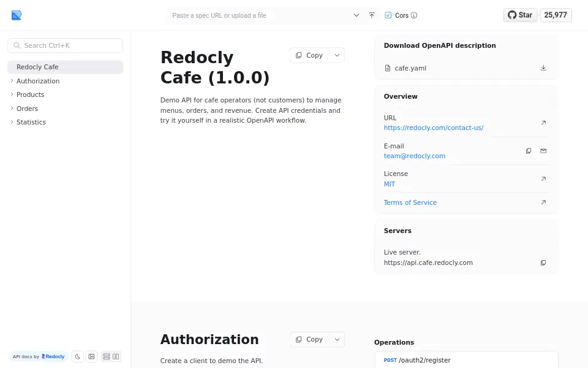The height and width of the screenshot is (368, 588).
Task: Open Orders in the sidebar
Action: (28, 109)
